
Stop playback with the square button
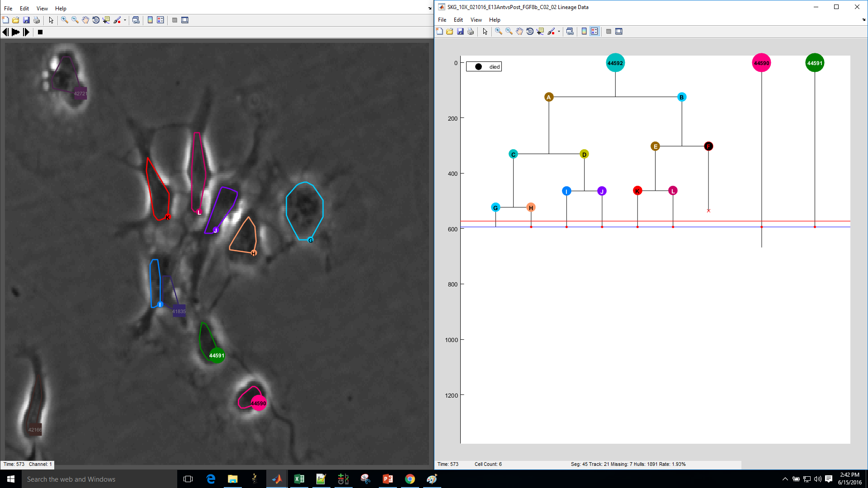[40, 32]
